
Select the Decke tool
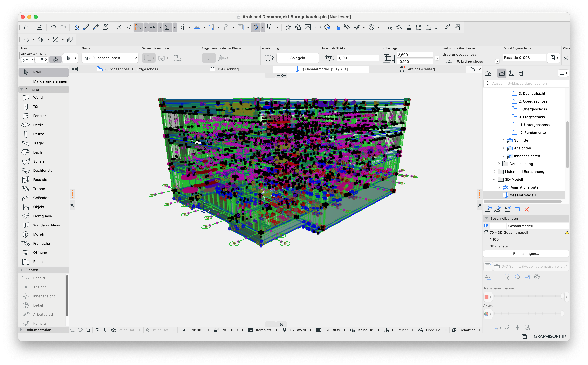(x=43, y=125)
